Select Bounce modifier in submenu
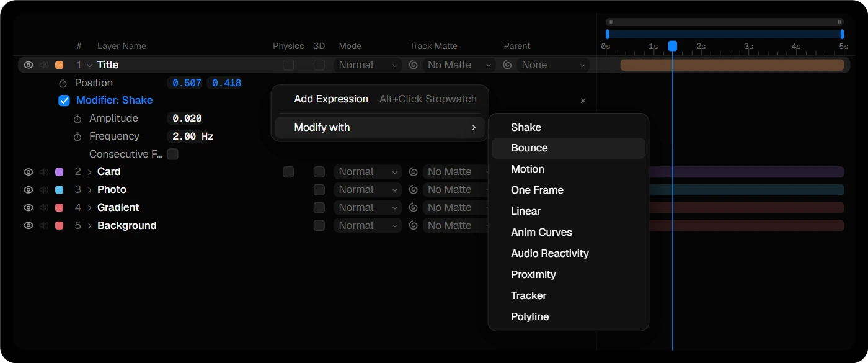 click(569, 148)
